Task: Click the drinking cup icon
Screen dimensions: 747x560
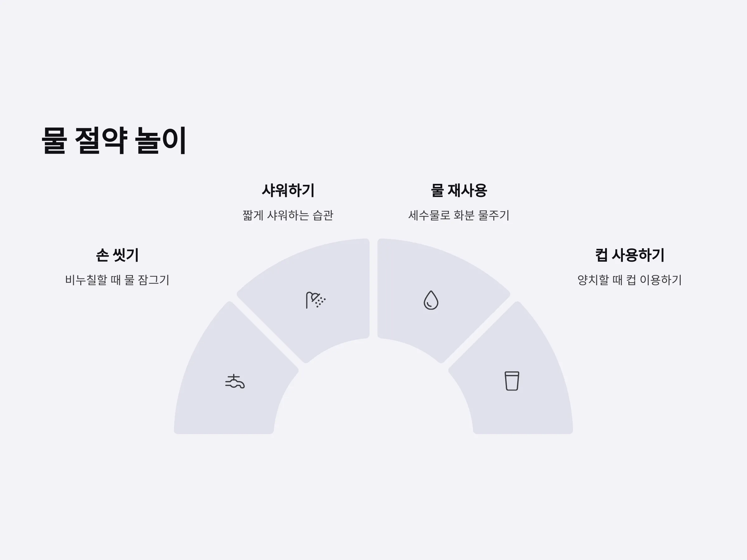Action: [x=512, y=381]
